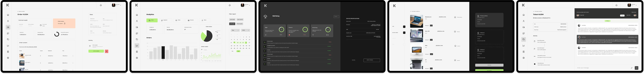This screenshot has width=644, height=74.
Task: Open Macbook pro laptop thumbnail in catalog
Action: click(417, 21)
